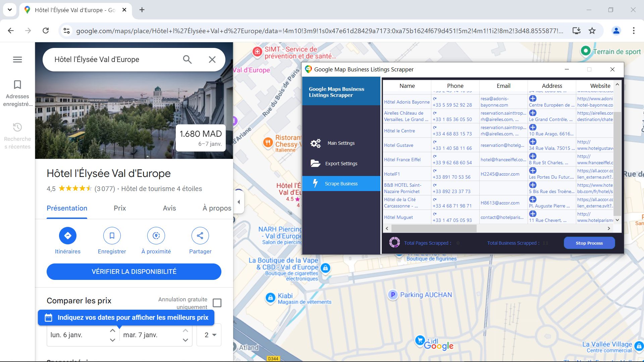Click the 1.680 MAD price badge
644x362 pixels.
[x=201, y=138]
